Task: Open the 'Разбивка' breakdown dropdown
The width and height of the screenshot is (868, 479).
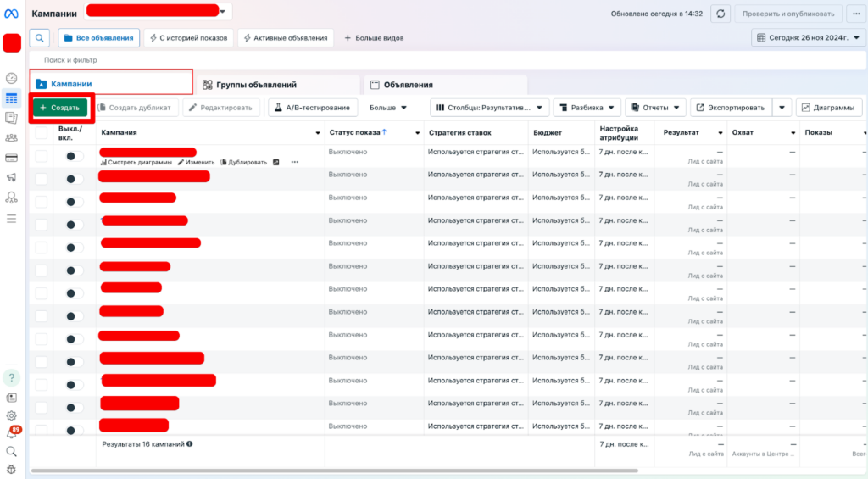Action: 587,108
